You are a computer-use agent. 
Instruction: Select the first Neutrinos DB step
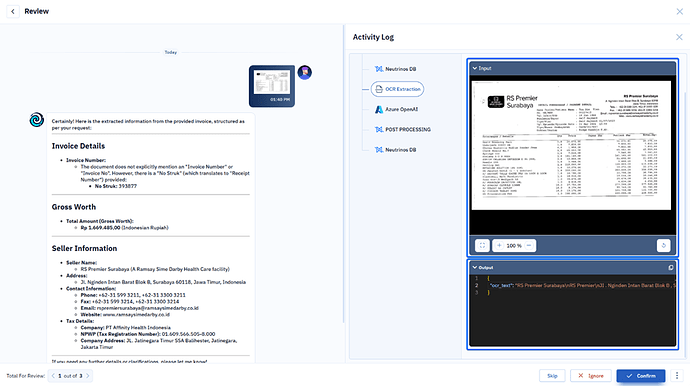coord(395,69)
